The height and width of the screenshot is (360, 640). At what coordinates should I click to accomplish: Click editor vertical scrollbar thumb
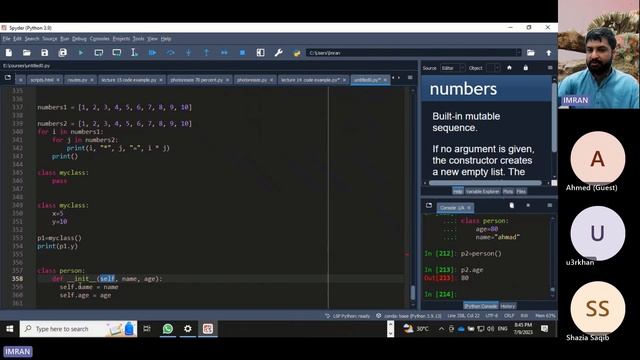coord(413,292)
